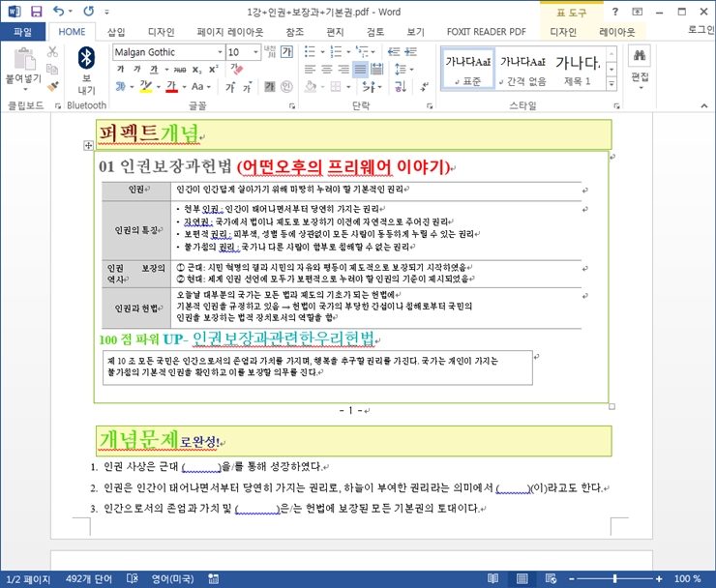Toggle align left
716x588 pixels.
(310, 70)
